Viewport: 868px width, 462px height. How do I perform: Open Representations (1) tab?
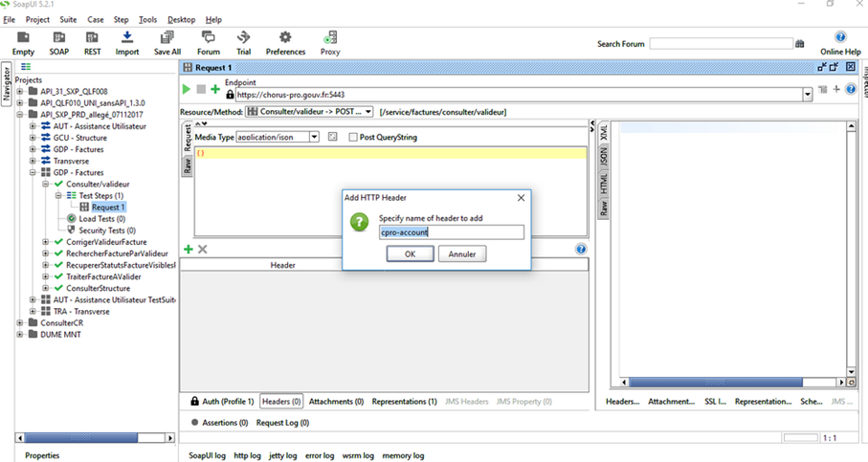pos(404,401)
